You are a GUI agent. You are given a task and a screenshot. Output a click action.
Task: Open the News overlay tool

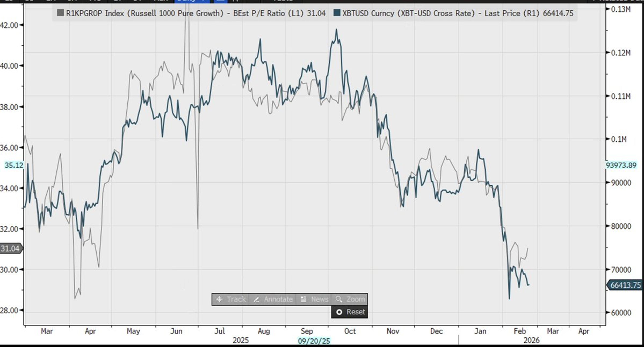click(314, 299)
